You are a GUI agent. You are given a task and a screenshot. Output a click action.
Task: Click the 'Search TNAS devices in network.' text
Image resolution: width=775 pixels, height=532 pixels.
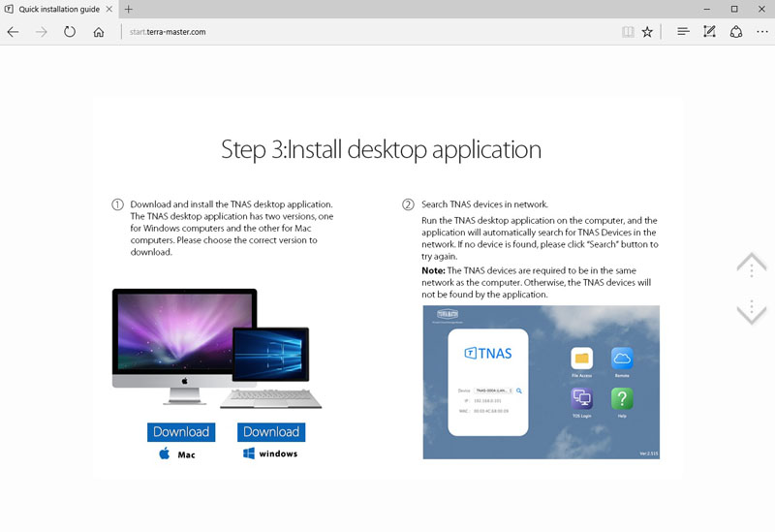pyautogui.click(x=484, y=204)
